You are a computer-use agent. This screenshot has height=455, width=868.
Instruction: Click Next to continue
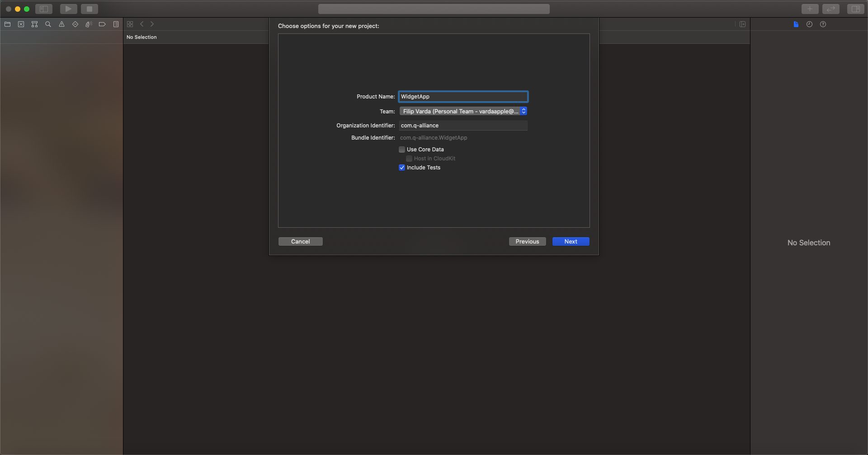pos(571,242)
